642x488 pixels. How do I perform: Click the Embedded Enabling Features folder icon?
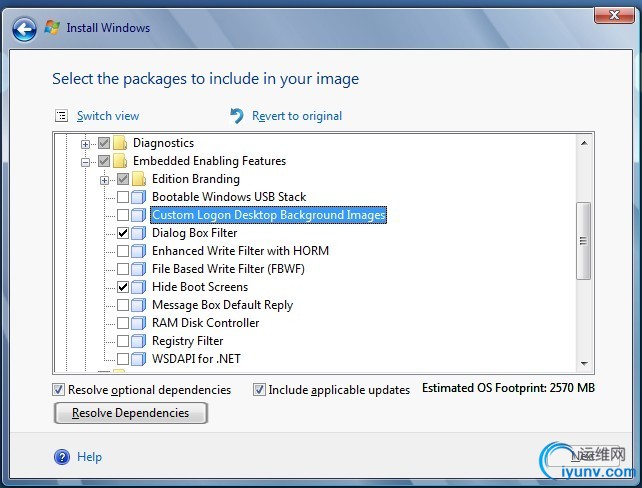tap(120, 161)
